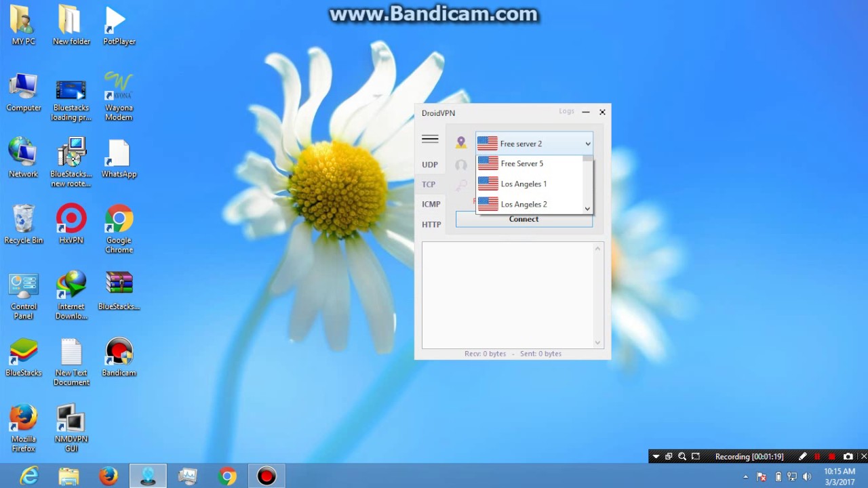Viewport: 868px width, 488px height.
Task: Select the MY PC desktop icon
Action: (x=23, y=26)
